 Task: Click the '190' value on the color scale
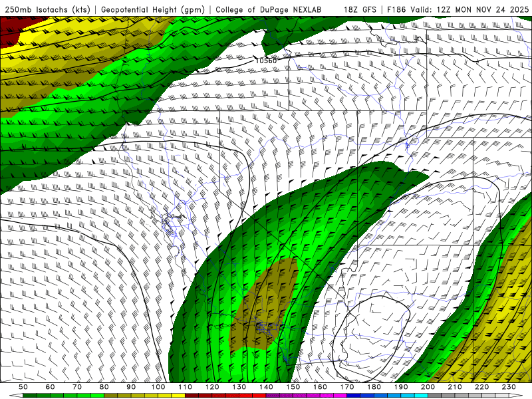coord(401,387)
